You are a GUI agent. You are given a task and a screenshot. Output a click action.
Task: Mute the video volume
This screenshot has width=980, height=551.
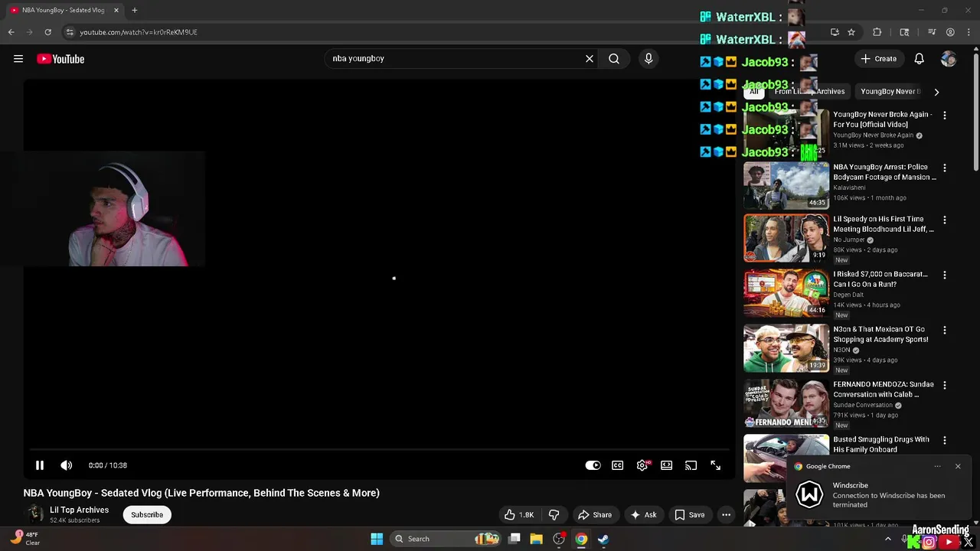pyautogui.click(x=67, y=465)
